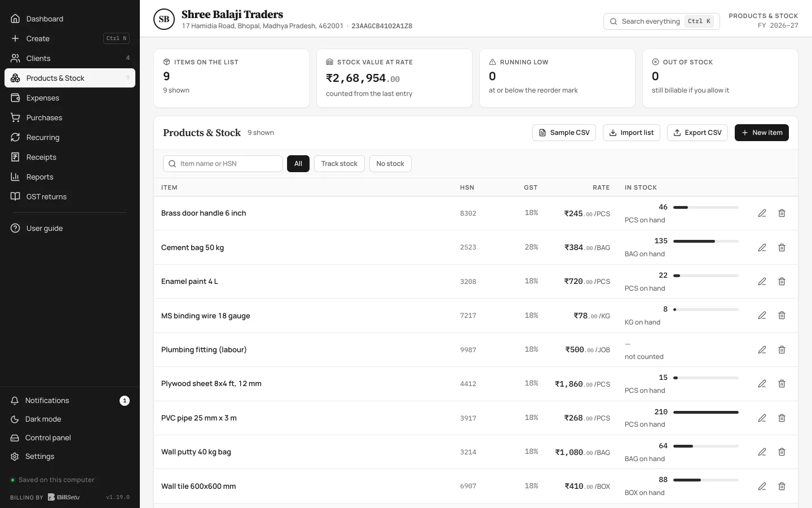
Task: Click the FY 2026-27 label
Action: click(x=778, y=25)
